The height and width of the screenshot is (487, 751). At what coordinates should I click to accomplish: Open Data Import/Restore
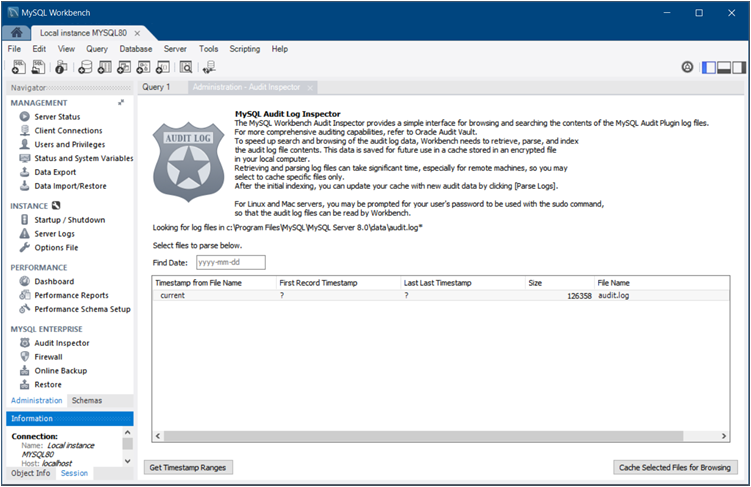coord(70,186)
